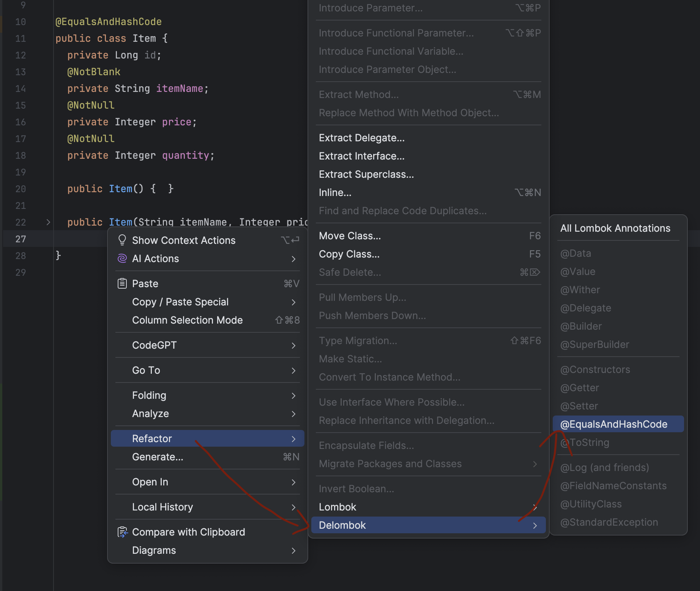Select Generate... from the context menu
The height and width of the screenshot is (591, 700).
pyautogui.click(x=207, y=457)
